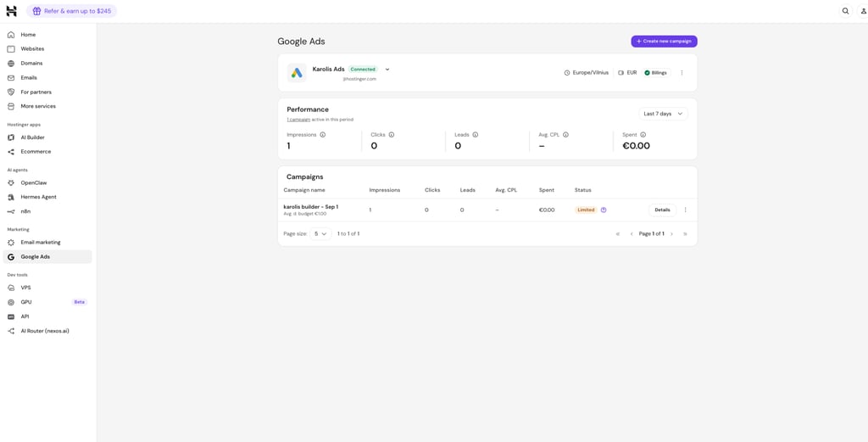Click the AI Router icon

(x=11, y=331)
